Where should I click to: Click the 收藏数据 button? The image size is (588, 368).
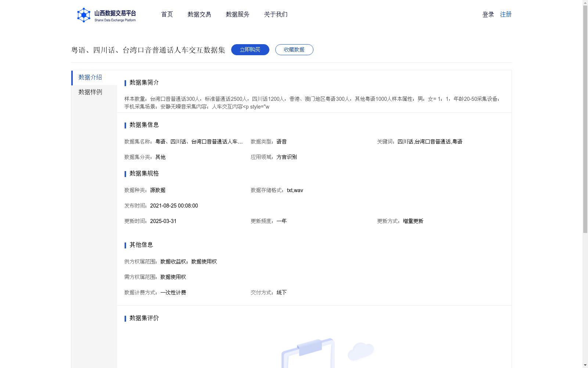(x=294, y=50)
